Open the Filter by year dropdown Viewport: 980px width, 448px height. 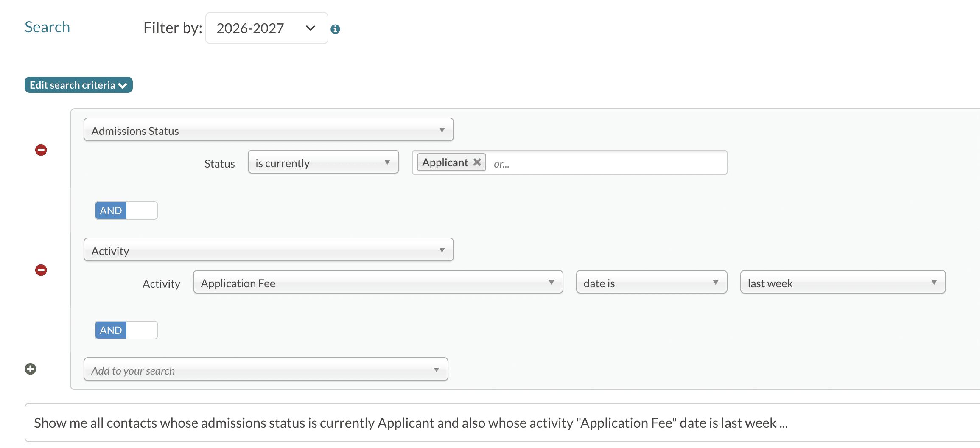pyautogui.click(x=266, y=28)
